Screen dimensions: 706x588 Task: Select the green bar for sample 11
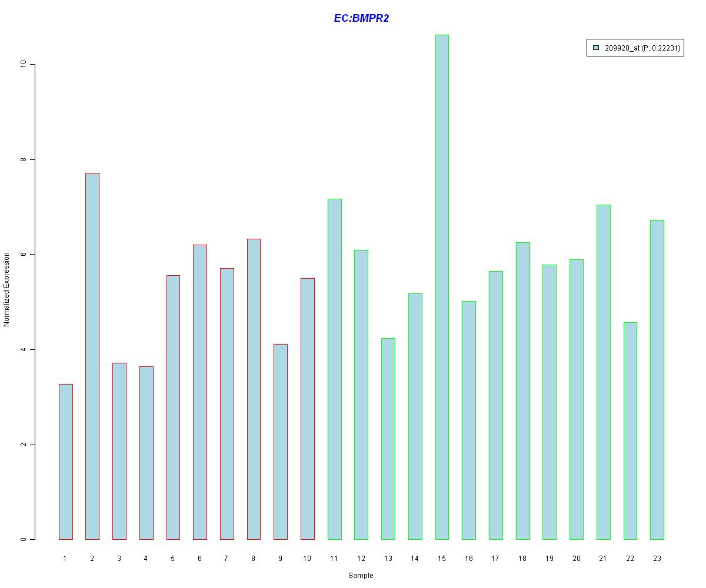click(334, 369)
